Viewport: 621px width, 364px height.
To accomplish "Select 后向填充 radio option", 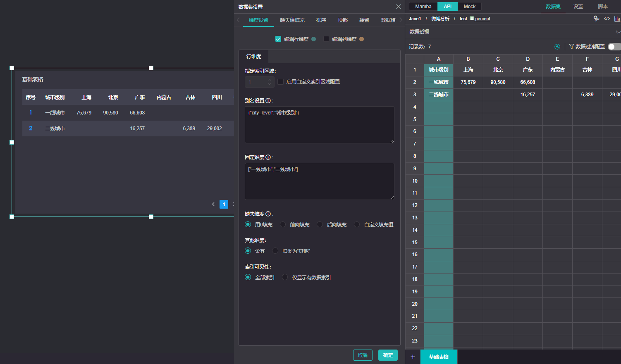I will (320, 224).
